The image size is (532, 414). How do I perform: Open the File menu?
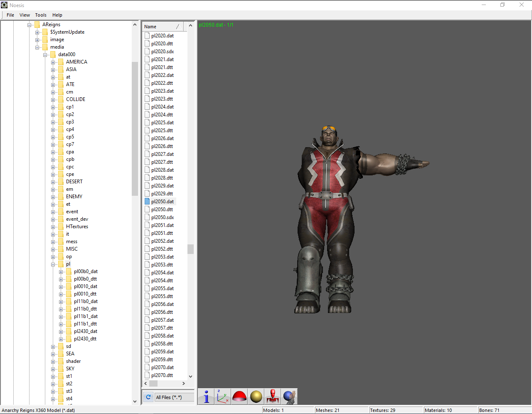coord(10,15)
